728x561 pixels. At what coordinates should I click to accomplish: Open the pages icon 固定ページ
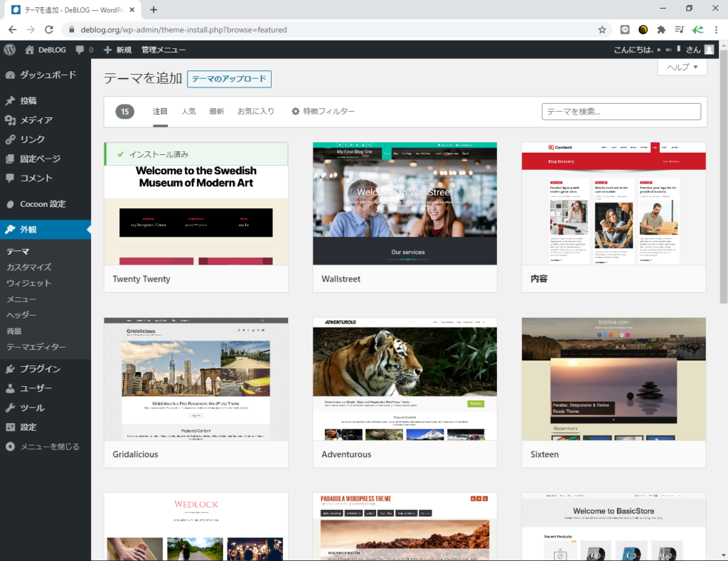click(x=10, y=159)
